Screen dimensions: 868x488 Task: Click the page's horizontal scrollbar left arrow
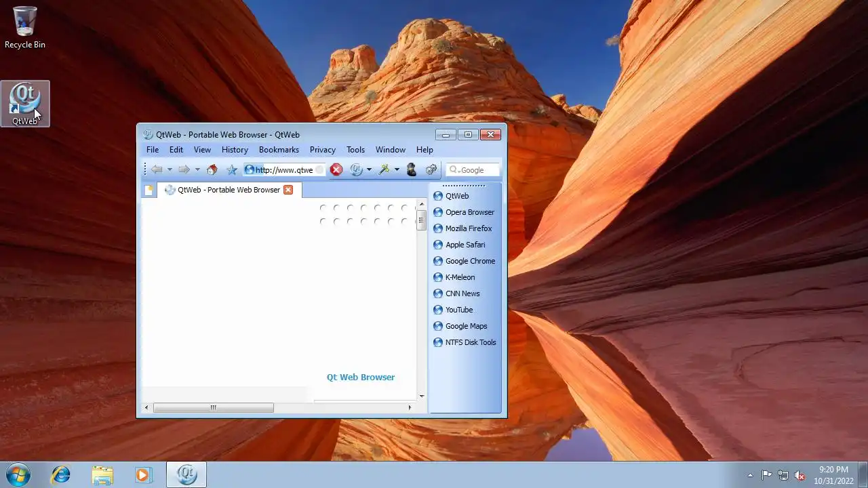[146, 407]
